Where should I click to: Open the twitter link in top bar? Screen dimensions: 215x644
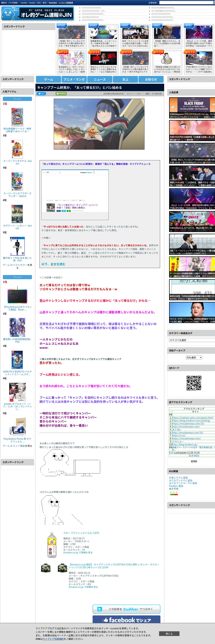(24, 3)
